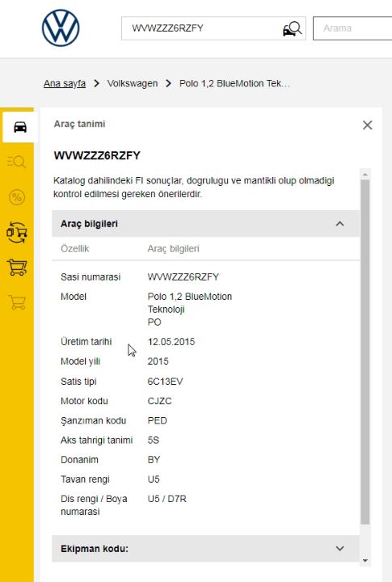Click the vehicle search magnifier icon
Image resolution: width=392 pixels, height=582 pixels.
[293, 28]
